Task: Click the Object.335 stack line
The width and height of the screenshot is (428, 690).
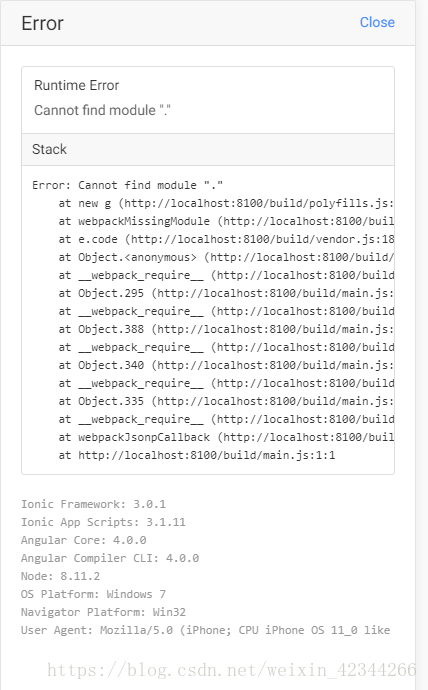Action: [x=226, y=401]
